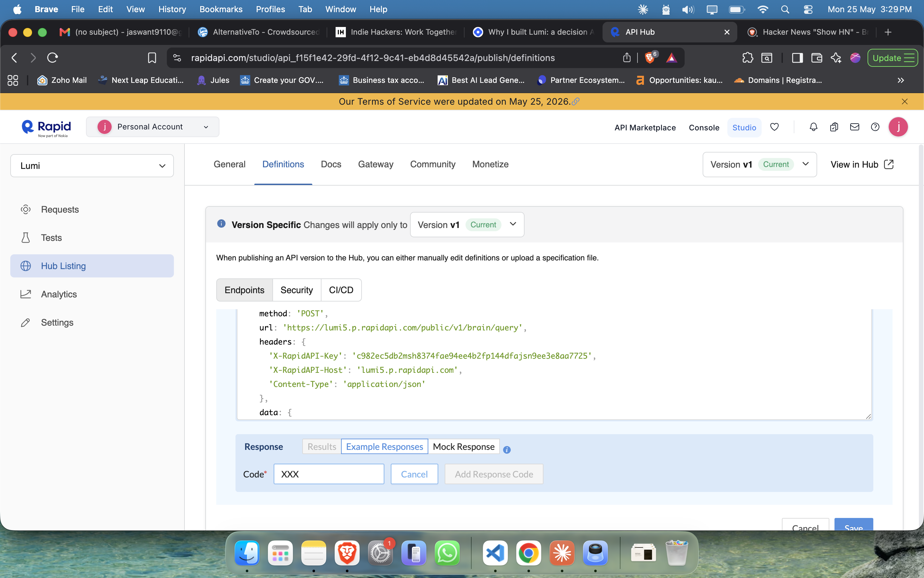Click the share icon in address bar
The image size is (924, 578).
click(x=627, y=58)
